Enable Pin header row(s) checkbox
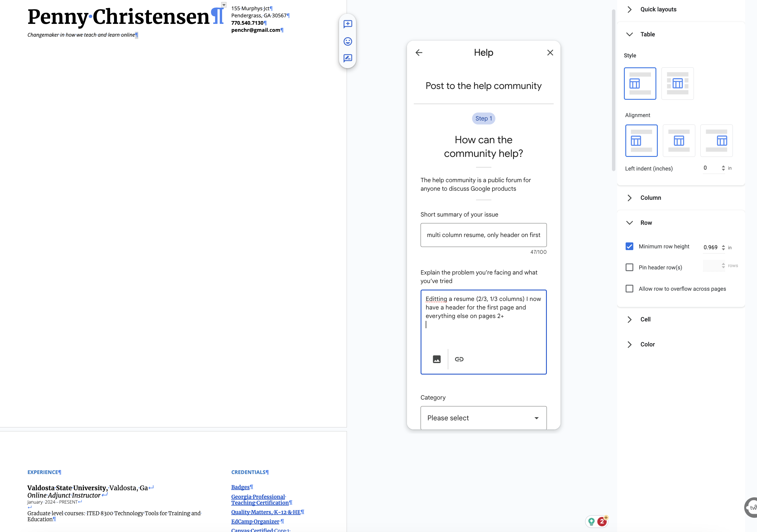 629,267
